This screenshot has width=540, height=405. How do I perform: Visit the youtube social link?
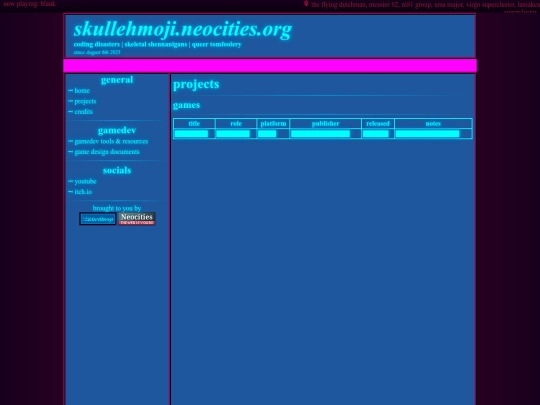tap(85, 181)
